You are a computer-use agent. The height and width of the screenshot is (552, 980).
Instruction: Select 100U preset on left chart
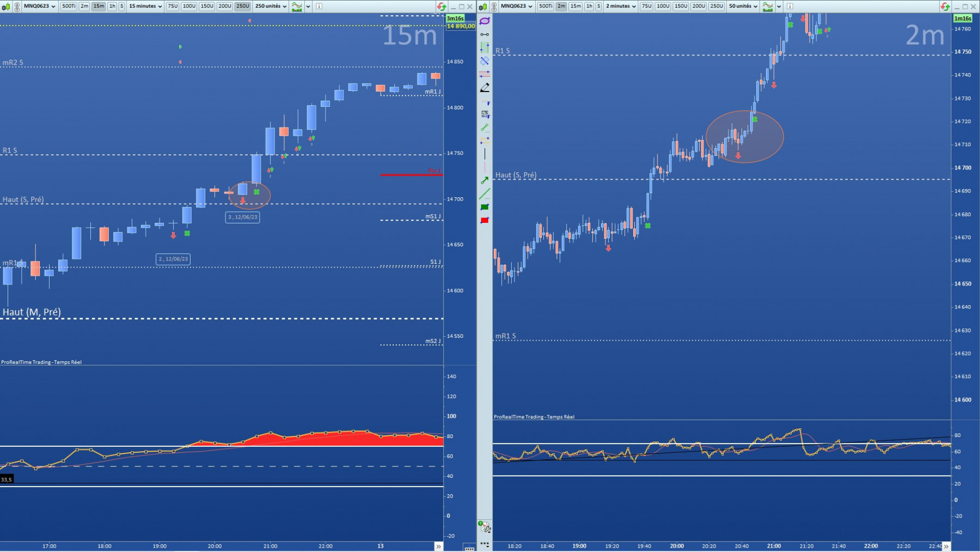(x=189, y=6)
